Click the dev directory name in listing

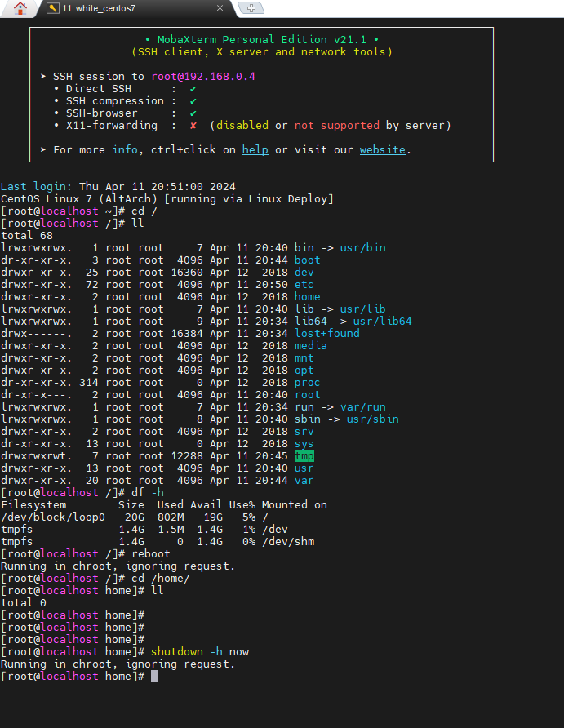pyautogui.click(x=304, y=273)
